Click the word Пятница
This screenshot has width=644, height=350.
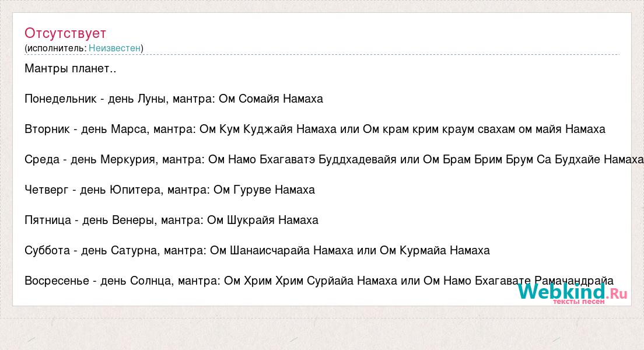48,220
